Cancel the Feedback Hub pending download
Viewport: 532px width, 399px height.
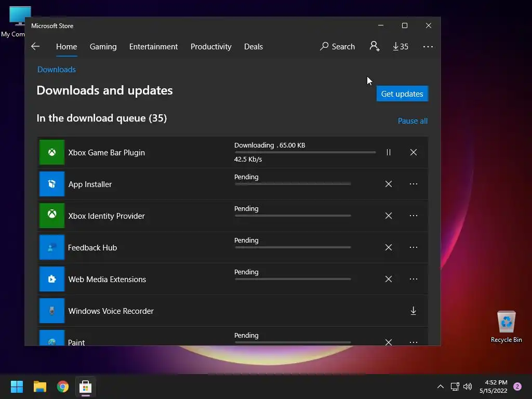(389, 247)
